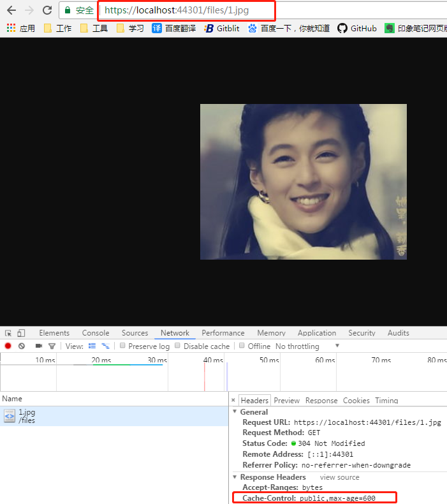
Task: Open the No throttling dropdown
Action: tap(307, 346)
